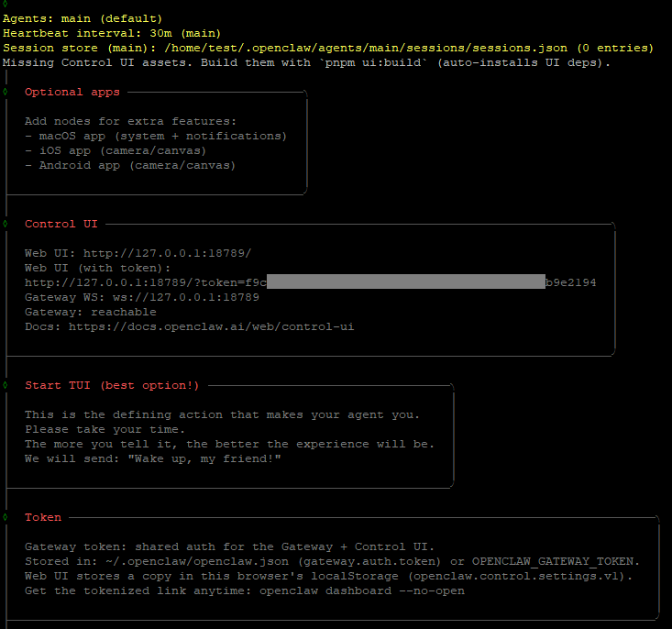Screen dimensions: 672x629
Task: Click the 'openclaw dashboard --no-open' command line
Action: 362,590
